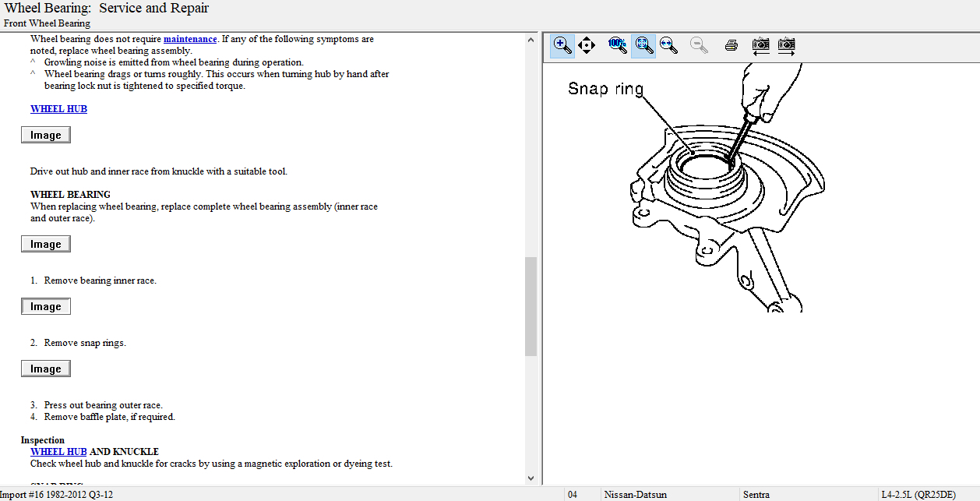Click the 'Inspection' heading
980x501 pixels.
click(43, 440)
